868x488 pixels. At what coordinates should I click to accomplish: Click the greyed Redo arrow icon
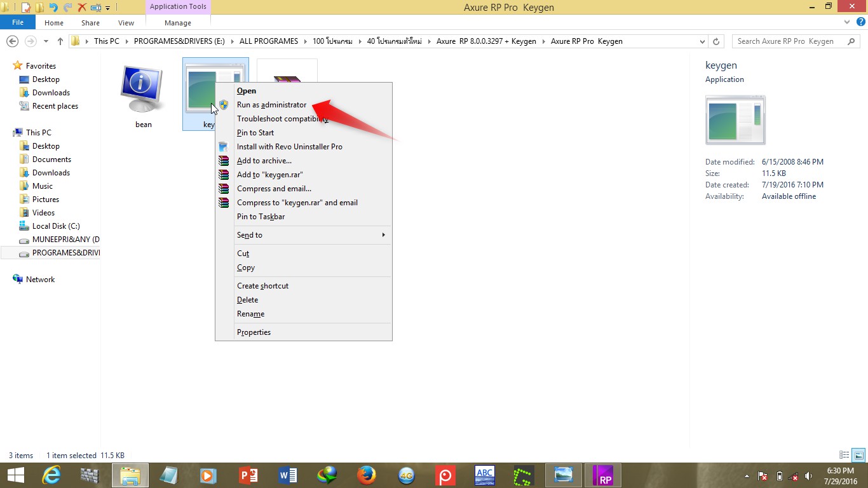point(67,8)
